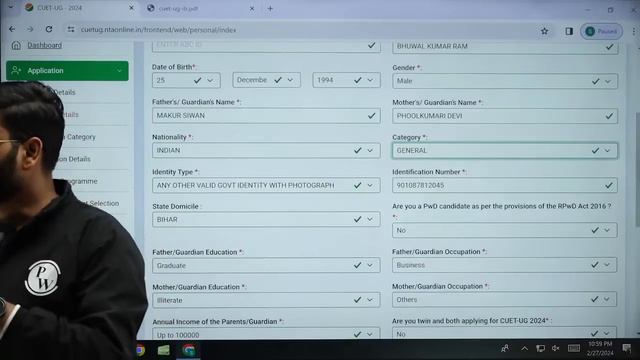Reload the page with refresh icon
The image size is (640, 360).
pos(49,29)
